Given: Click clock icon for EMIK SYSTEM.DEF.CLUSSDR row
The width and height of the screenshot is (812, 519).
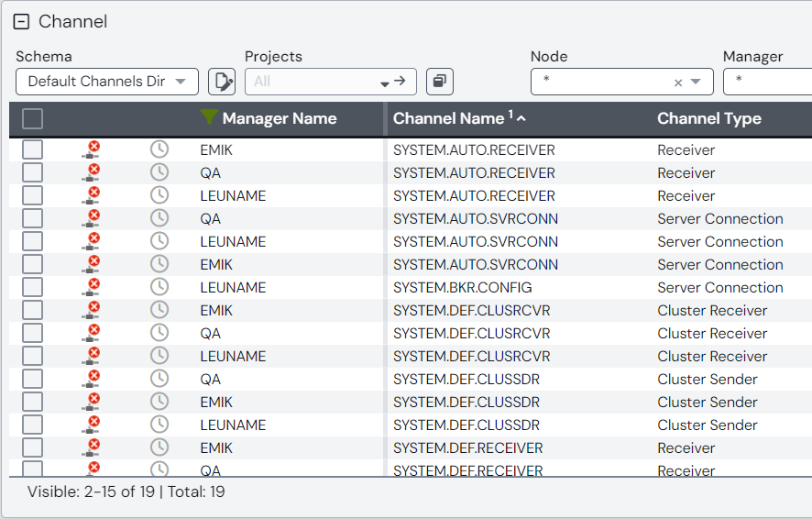Looking at the screenshot, I should 159,402.
